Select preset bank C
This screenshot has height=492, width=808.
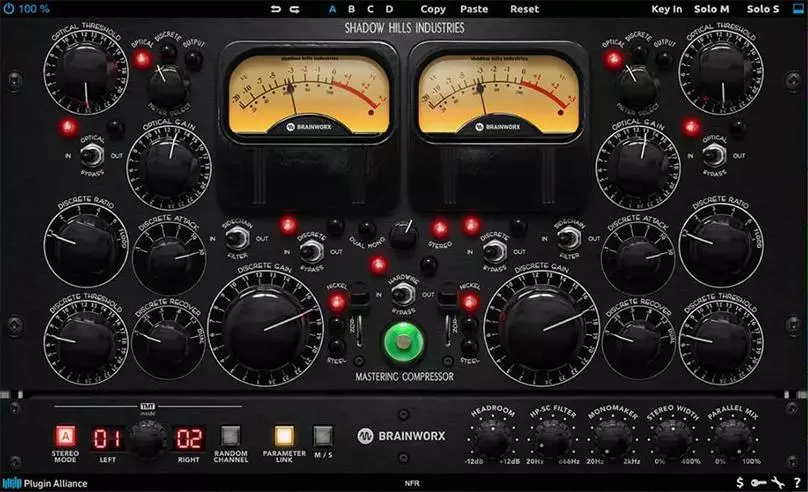click(370, 9)
